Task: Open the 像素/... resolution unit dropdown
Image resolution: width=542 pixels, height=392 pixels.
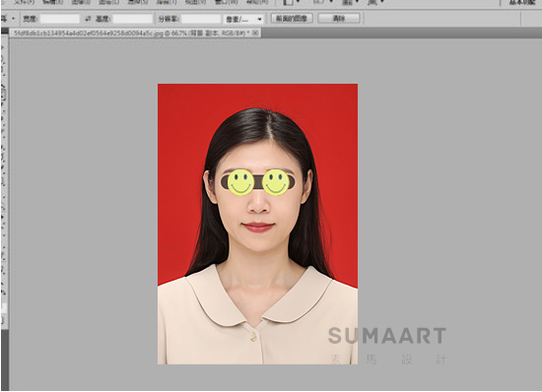Action: tap(243, 19)
